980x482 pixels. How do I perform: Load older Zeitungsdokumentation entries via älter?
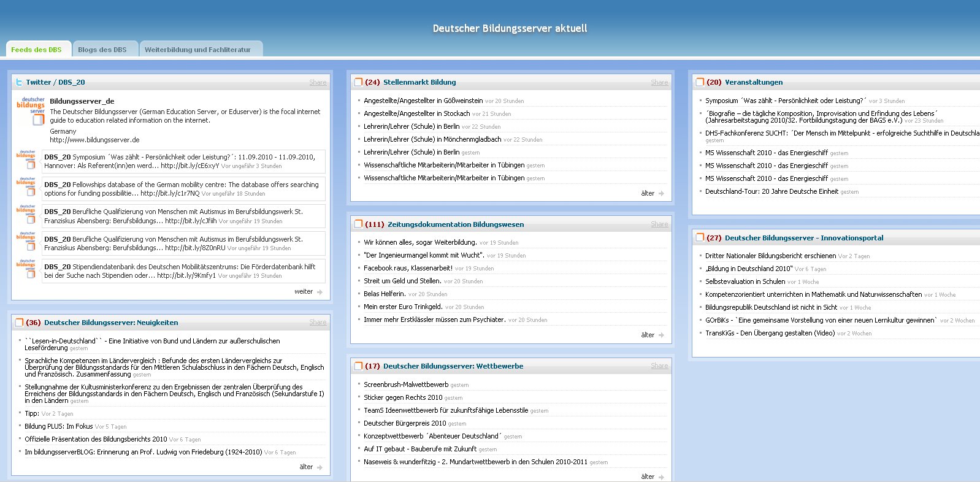pyautogui.click(x=653, y=335)
